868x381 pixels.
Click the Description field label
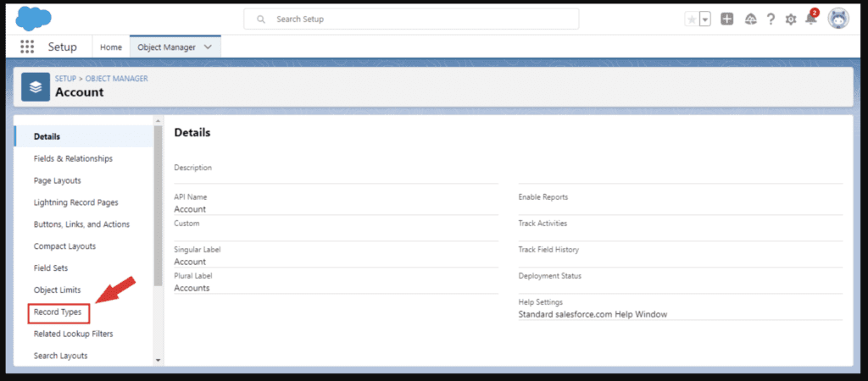pyautogui.click(x=192, y=168)
